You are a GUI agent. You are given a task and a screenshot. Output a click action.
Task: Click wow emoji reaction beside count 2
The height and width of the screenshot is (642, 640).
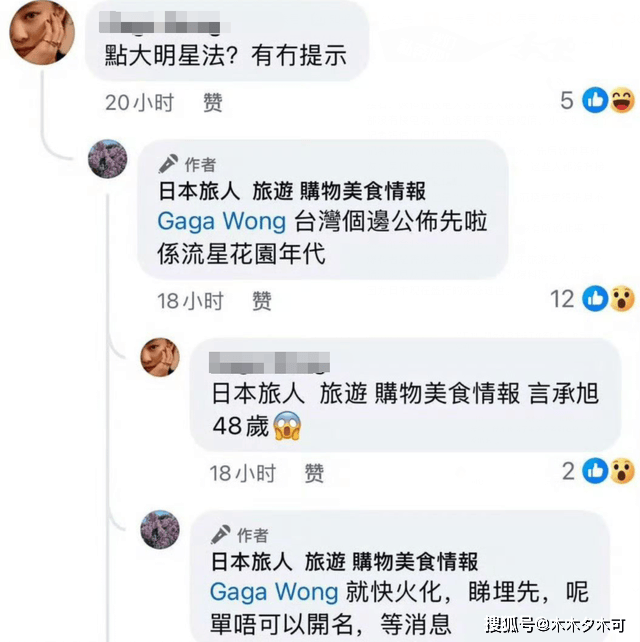[x=622, y=471]
